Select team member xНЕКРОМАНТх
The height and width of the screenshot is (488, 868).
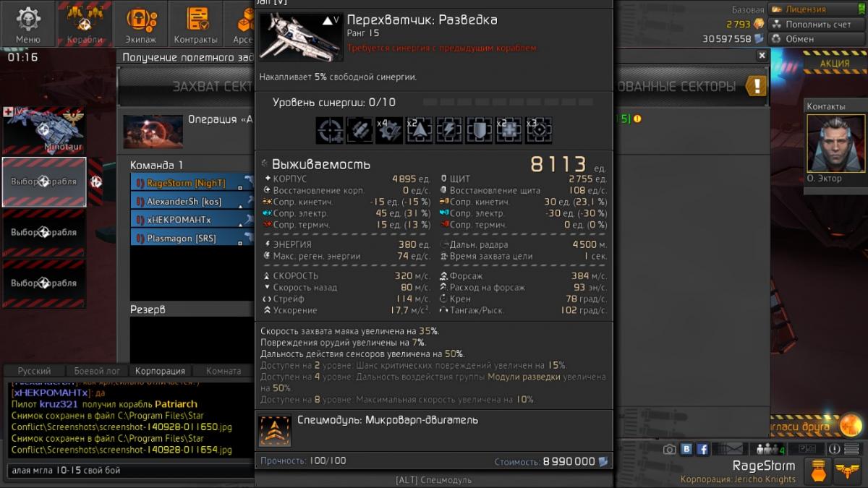(x=192, y=219)
